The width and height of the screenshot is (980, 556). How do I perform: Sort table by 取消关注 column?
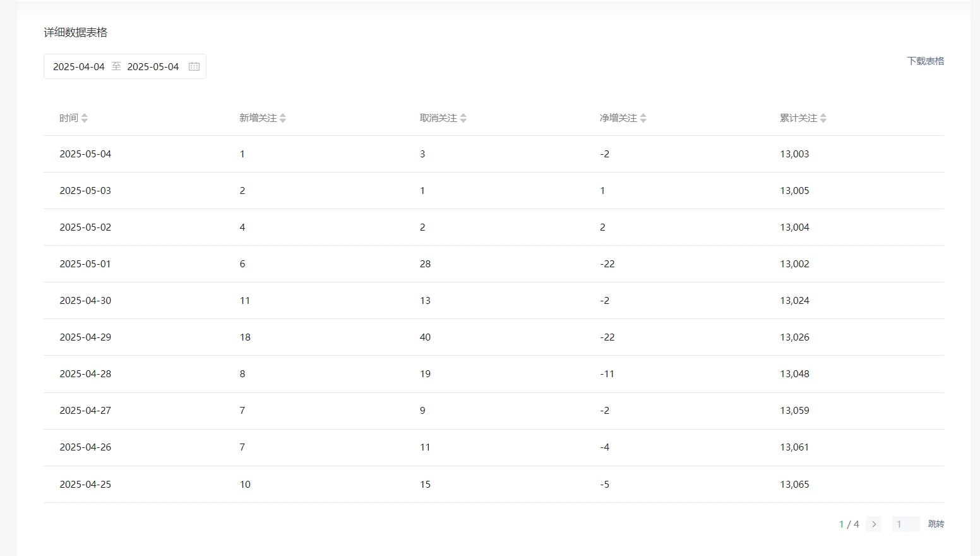point(463,118)
